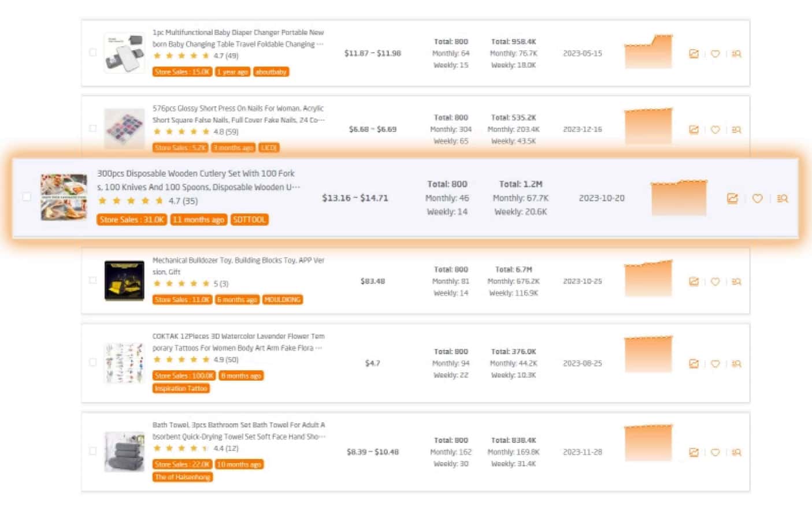Viewport: 812px width, 514px height.
Task: Open chart icon for Press On Nails row
Action: [694, 130]
